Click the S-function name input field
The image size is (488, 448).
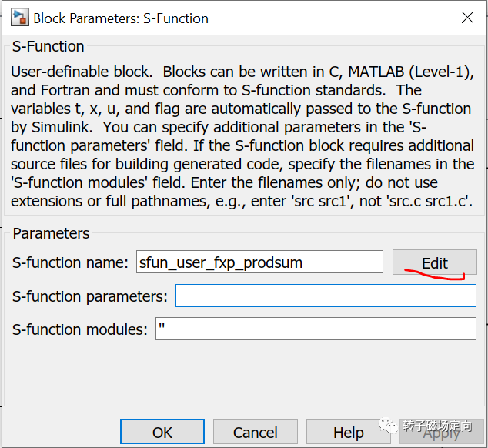259,262
